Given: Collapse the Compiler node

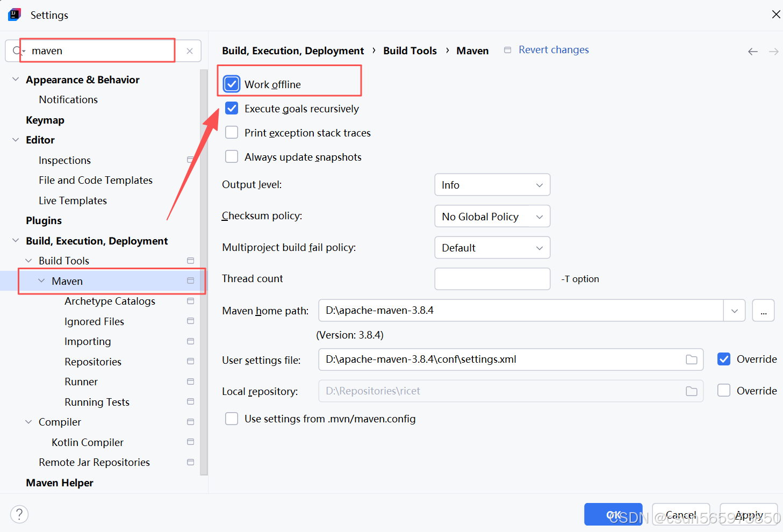Looking at the screenshot, I should pos(28,422).
